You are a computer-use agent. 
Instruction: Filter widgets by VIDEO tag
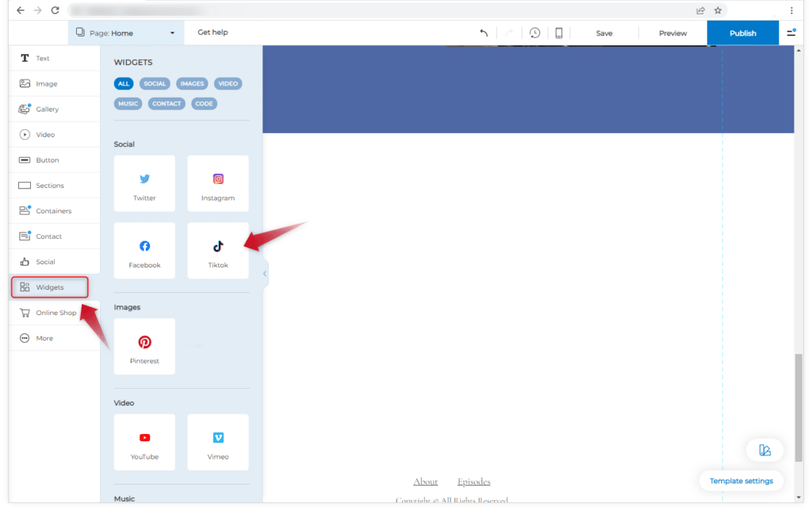coord(228,83)
